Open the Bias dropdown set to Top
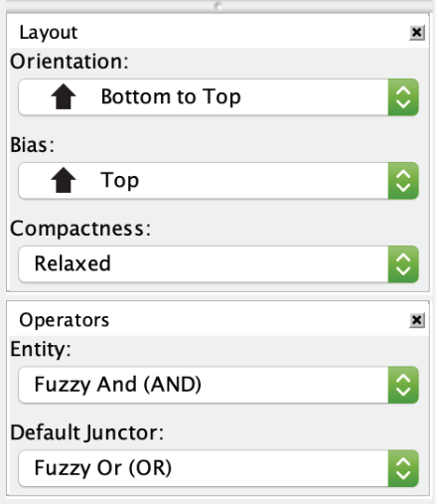The width and height of the screenshot is (437, 504). 218,181
